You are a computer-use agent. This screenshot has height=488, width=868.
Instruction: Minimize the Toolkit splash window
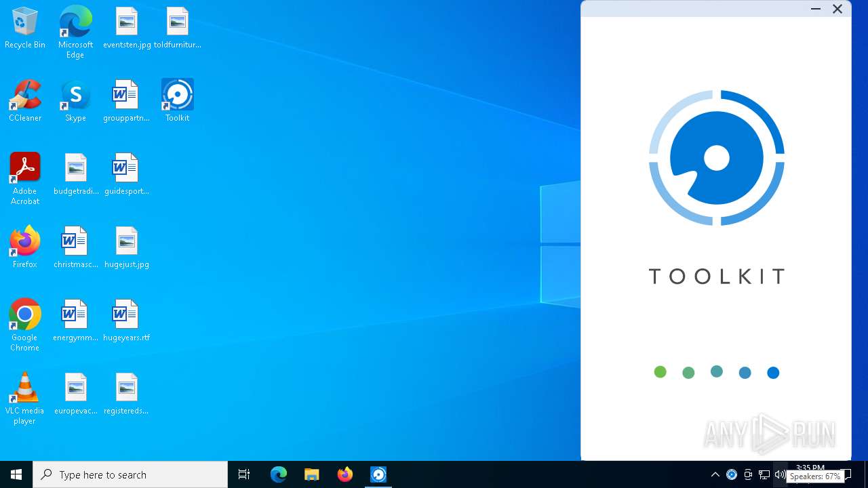[816, 9]
